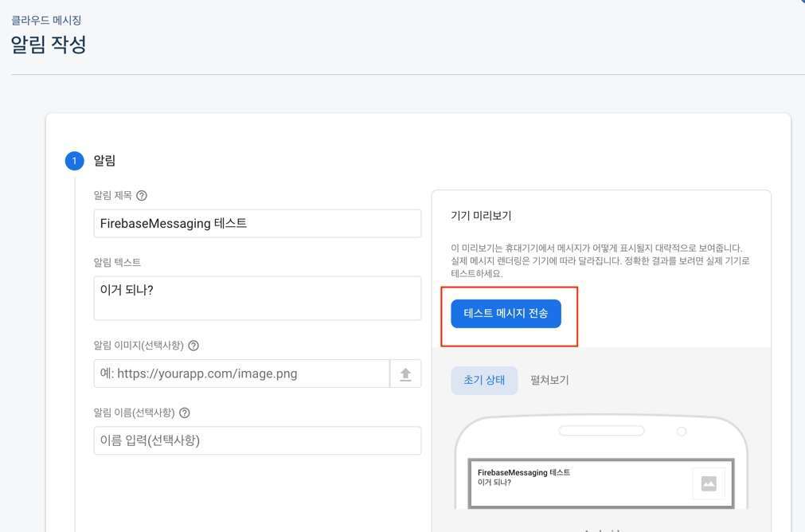The image size is (805, 532).
Task: Click the help icon beside 알림 이름(선택사항)
Action: click(185, 413)
